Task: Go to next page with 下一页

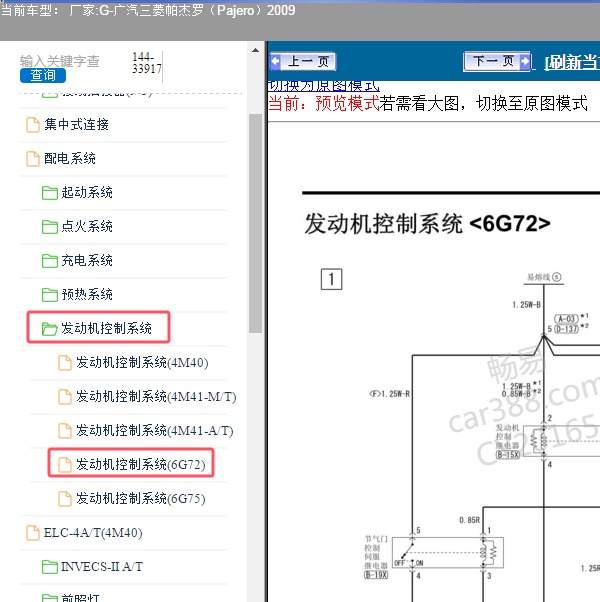Action: coord(498,61)
